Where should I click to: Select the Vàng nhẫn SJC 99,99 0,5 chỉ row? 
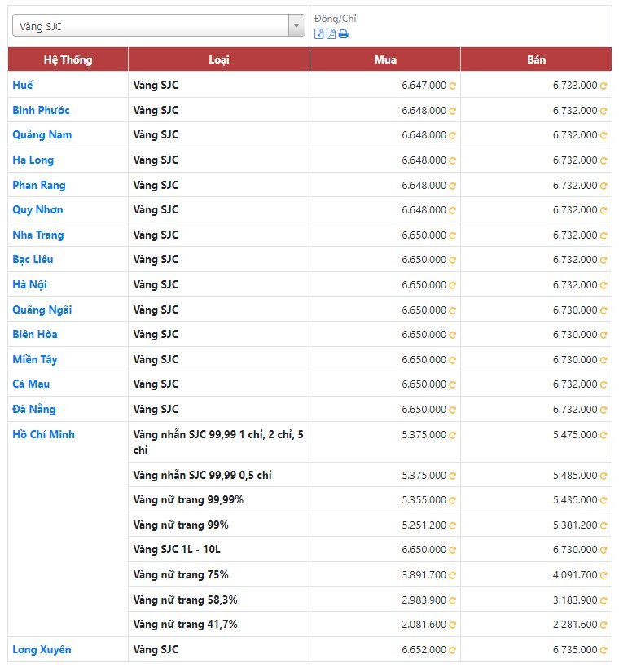point(202,475)
